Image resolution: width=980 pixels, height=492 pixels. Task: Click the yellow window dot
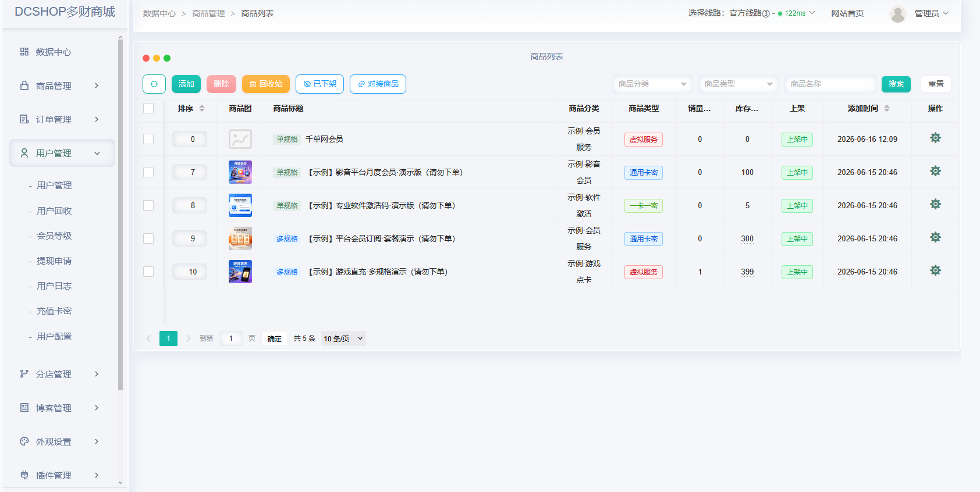(x=157, y=58)
